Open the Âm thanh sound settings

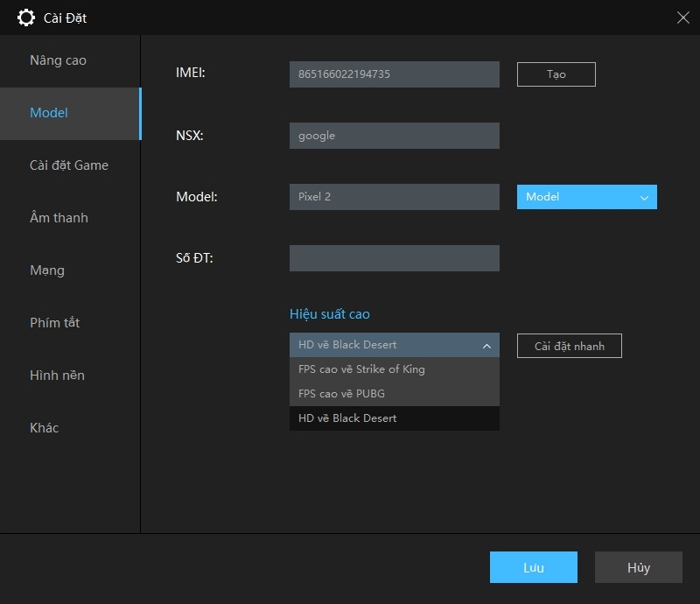59,218
